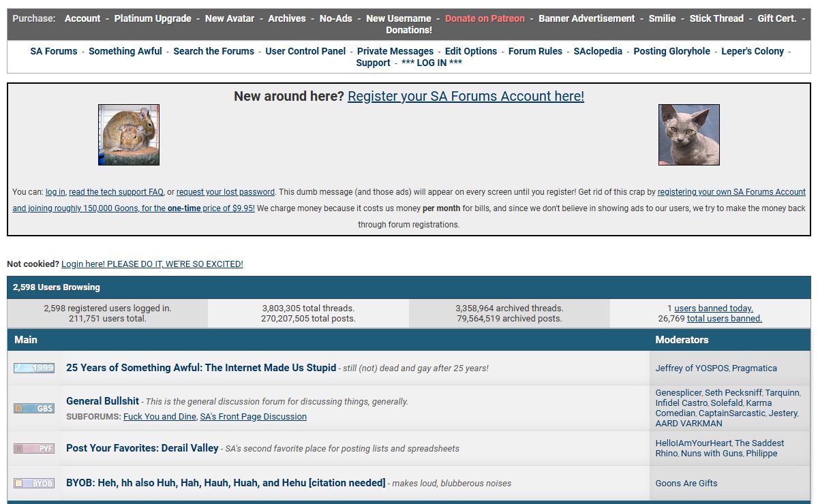818x504 pixels.
Task: Click the BYOB forum icon
Action: pyautogui.click(x=34, y=484)
